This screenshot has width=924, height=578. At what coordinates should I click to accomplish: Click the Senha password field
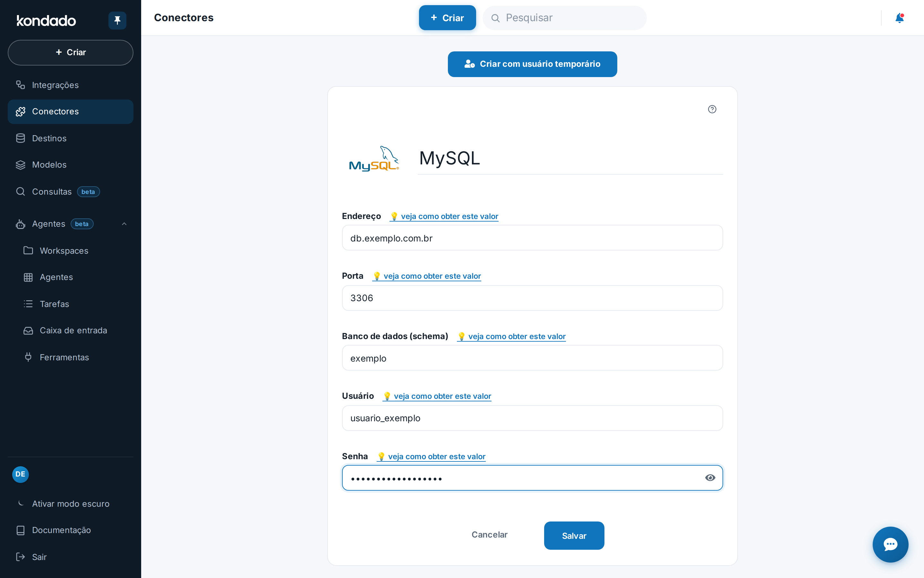tap(532, 478)
